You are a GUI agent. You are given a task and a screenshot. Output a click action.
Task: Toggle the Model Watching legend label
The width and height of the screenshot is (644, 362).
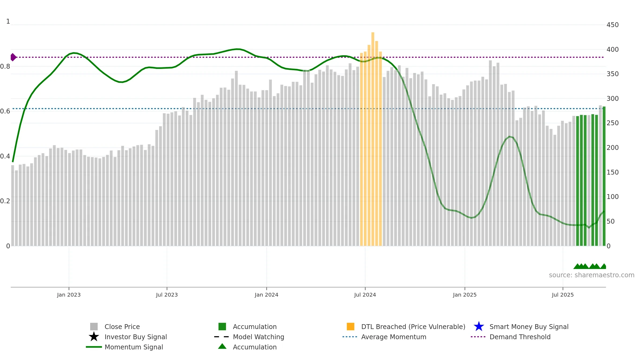point(258,337)
